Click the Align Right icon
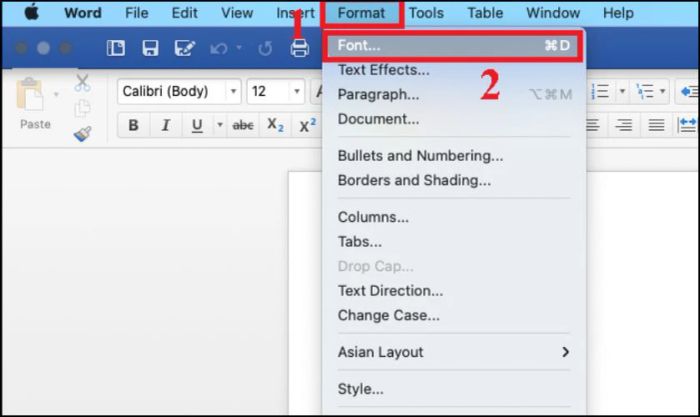This screenshot has height=417, width=700. [624, 125]
